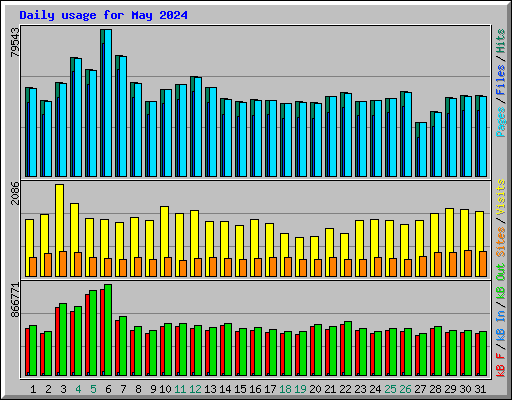Select the orange "Sites" legend label

pyautogui.click(x=500, y=242)
